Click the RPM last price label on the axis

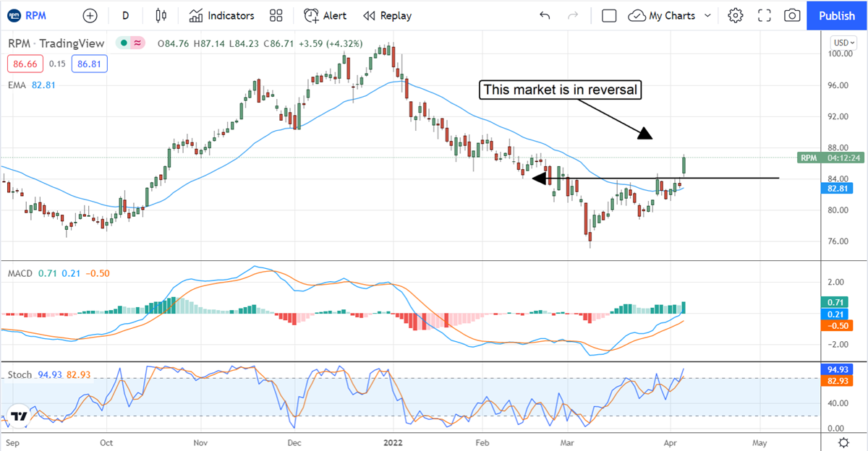(x=830, y=158)
